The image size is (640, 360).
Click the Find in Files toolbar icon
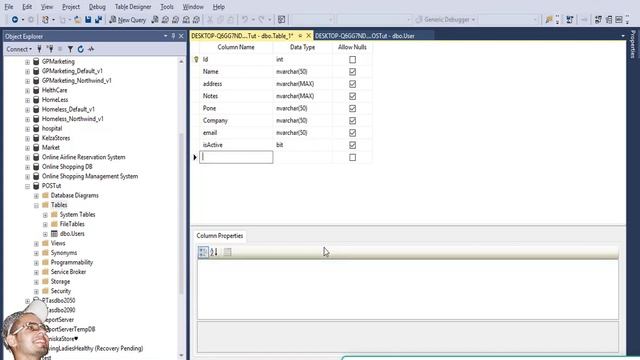coord(549,20)
